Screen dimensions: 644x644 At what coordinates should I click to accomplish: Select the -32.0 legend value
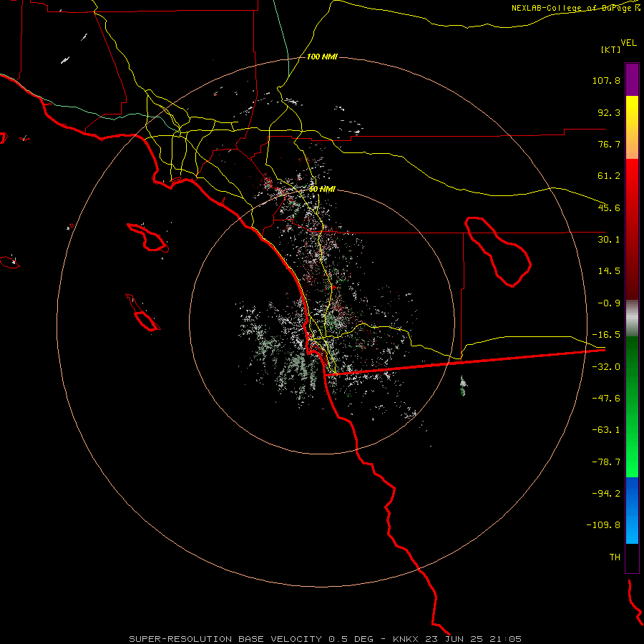click(x=606, y=367)
